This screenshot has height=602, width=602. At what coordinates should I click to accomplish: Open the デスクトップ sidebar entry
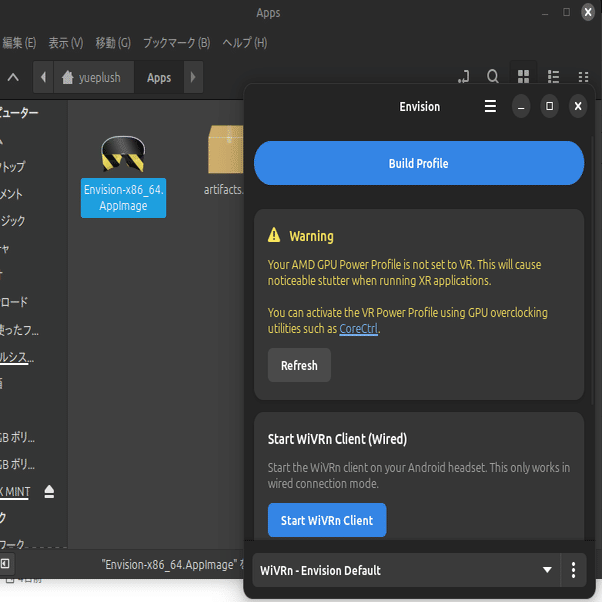click(13, 166)
